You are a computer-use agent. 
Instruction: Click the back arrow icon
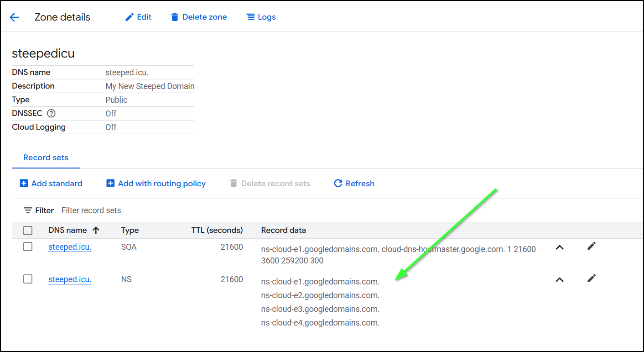14,17
